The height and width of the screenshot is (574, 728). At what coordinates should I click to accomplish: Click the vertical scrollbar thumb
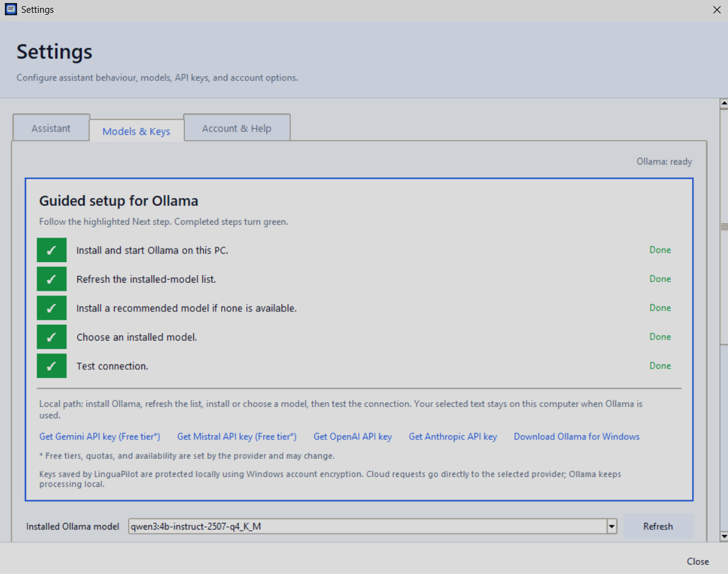pos(724,227)
